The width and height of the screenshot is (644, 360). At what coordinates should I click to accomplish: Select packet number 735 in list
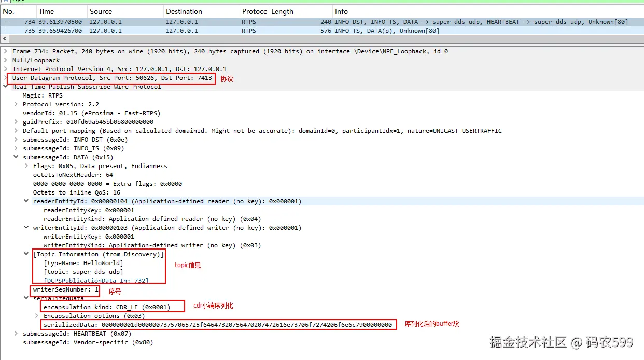tap(322, 31)
